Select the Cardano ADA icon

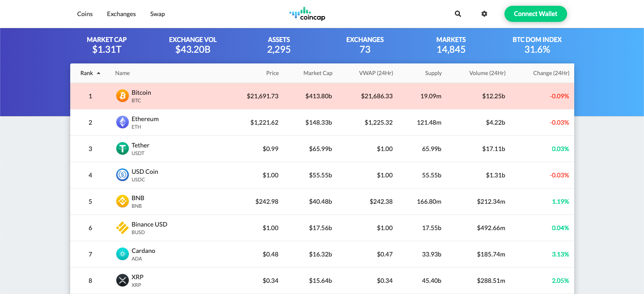pos(123,254)
